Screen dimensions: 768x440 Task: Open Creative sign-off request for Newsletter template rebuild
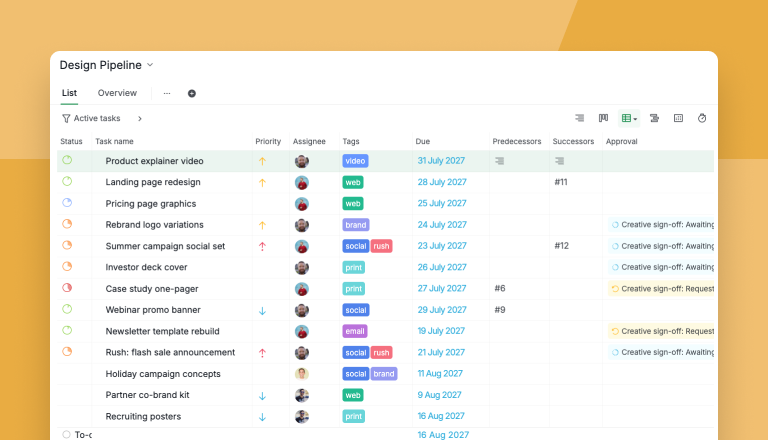pyautogui.click(x=661, y=331)
